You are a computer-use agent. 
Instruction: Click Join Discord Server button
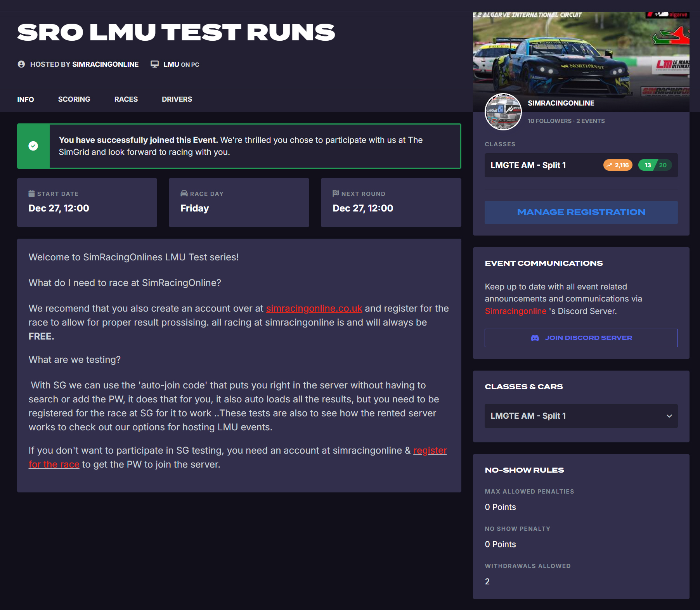(581, 338)
